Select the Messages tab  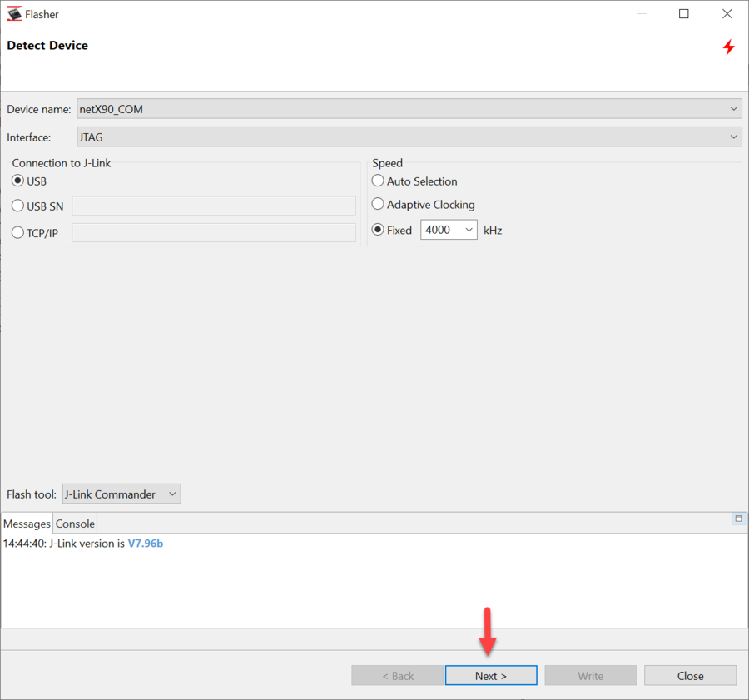click(x=27, y=524)
